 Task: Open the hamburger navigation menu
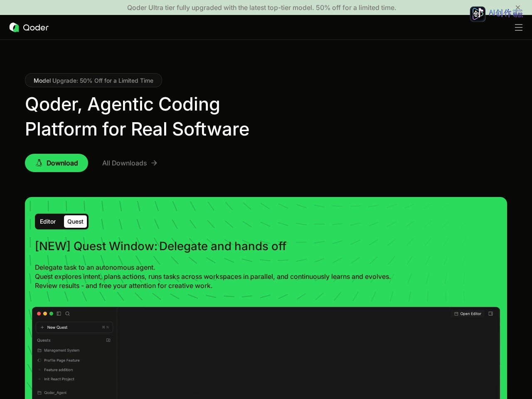pos(518,27)
